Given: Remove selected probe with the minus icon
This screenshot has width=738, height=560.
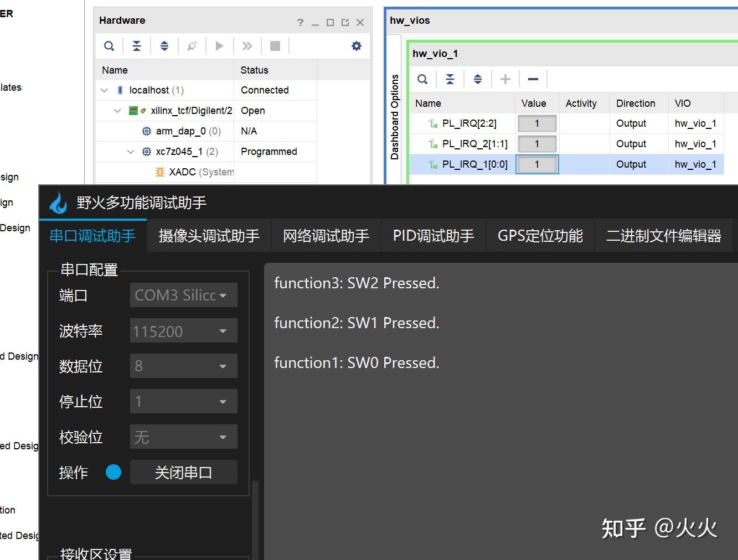Looking at the screenshot, I should (x=533, y=79).
